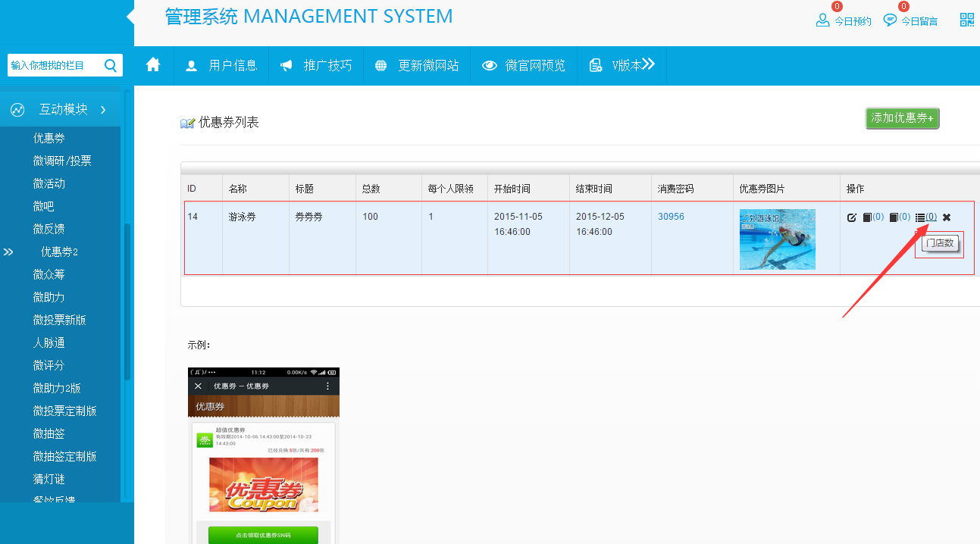Click the consumption password link 30956
This screenshot has width=980, height=544.
[x=671, y=217]
